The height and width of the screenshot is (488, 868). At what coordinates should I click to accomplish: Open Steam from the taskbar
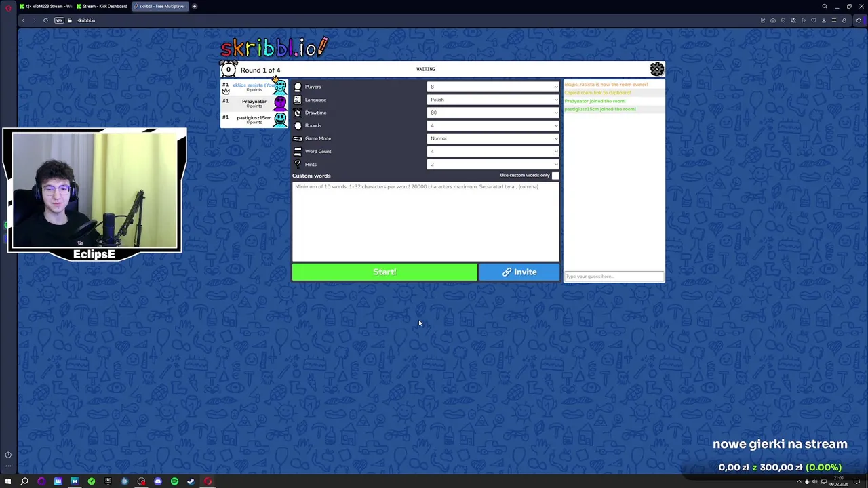pyautogui.click(x=191, y=481)
